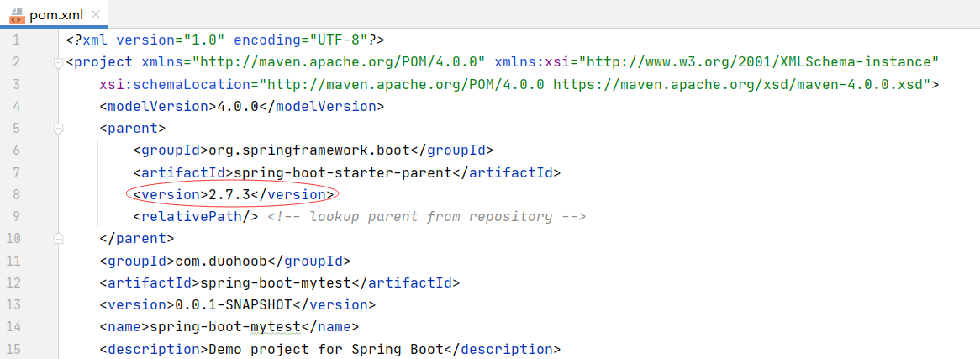This screenshot has width=980, height=359.
Task: Click fold end marker at line 10
Action: 58,239
